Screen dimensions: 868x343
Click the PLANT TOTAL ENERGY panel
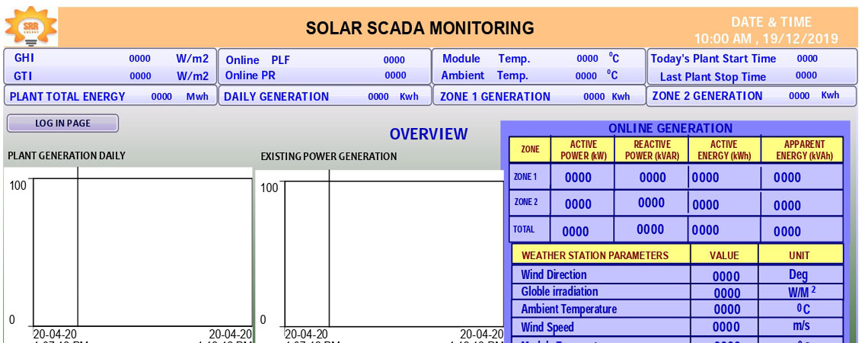coord(108,97)
